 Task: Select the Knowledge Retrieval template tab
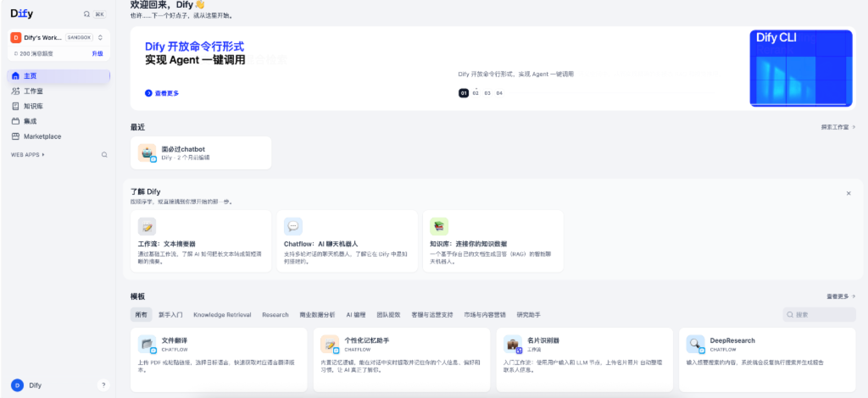click(x=222, y=315)
